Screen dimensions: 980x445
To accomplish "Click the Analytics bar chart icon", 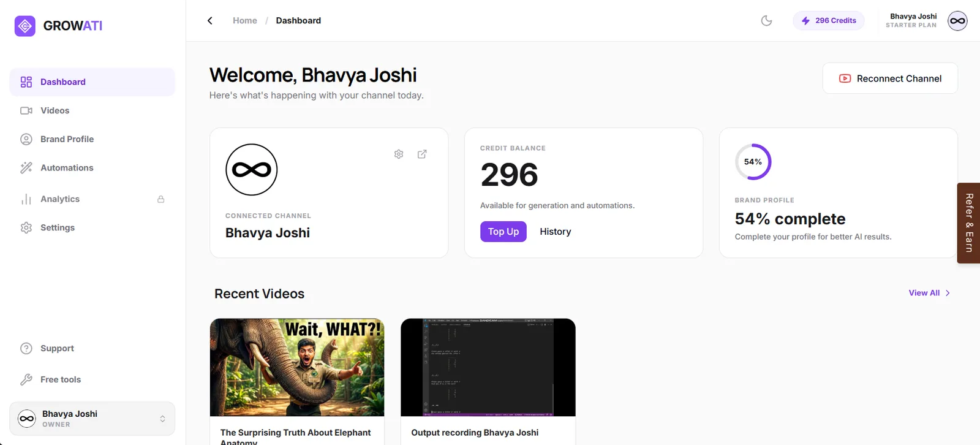I will (x=26, y=199).
